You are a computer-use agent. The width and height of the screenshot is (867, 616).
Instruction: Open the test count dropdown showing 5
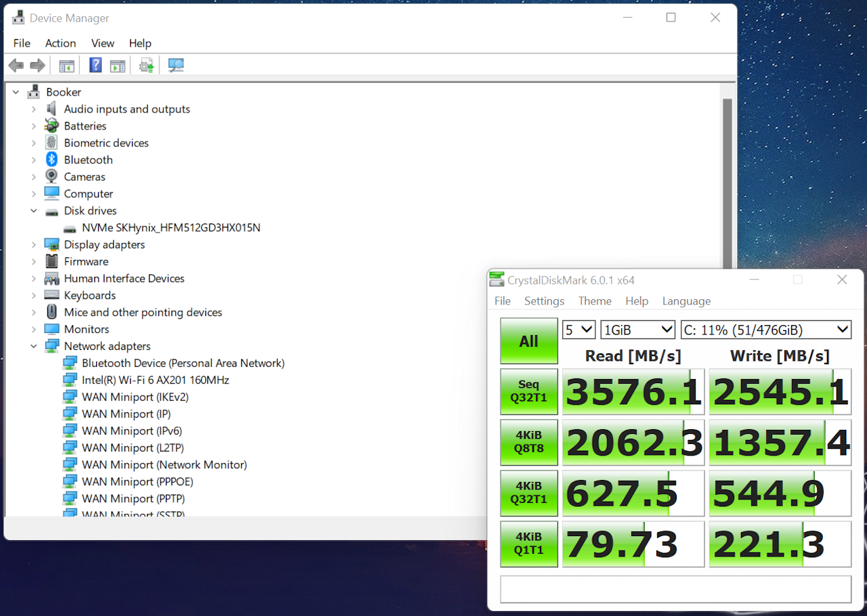click(579, 330)
